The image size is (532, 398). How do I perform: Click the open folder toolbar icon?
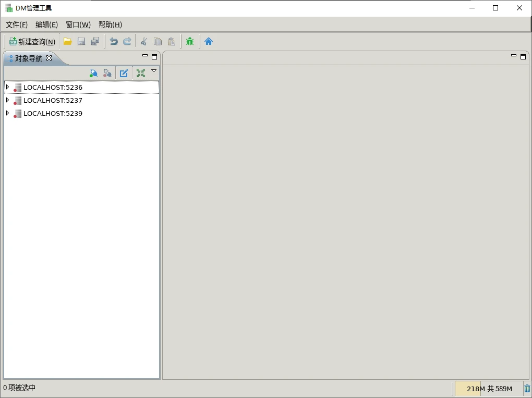pos(67,42)
